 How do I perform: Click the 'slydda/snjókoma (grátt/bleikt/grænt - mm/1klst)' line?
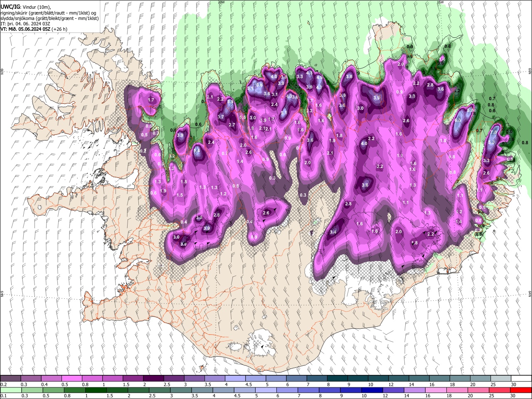(49, 18)
